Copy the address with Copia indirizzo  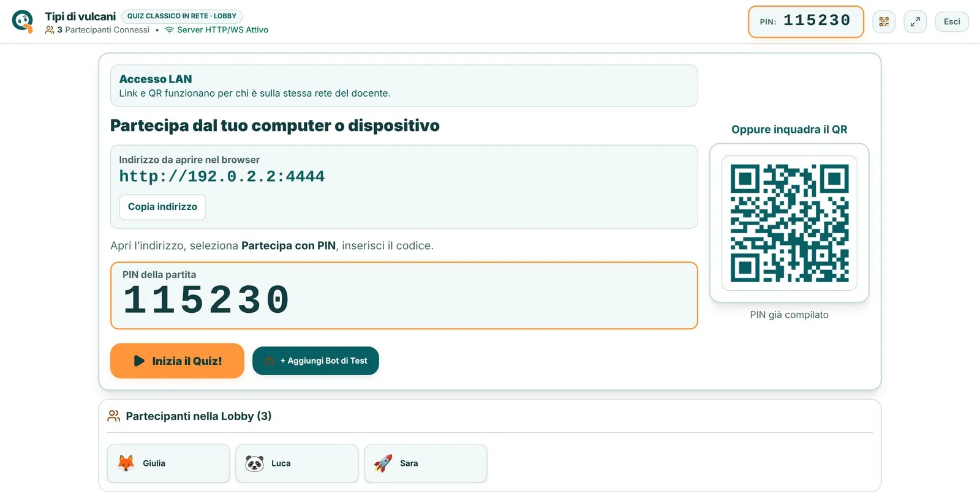pos(162,207)
